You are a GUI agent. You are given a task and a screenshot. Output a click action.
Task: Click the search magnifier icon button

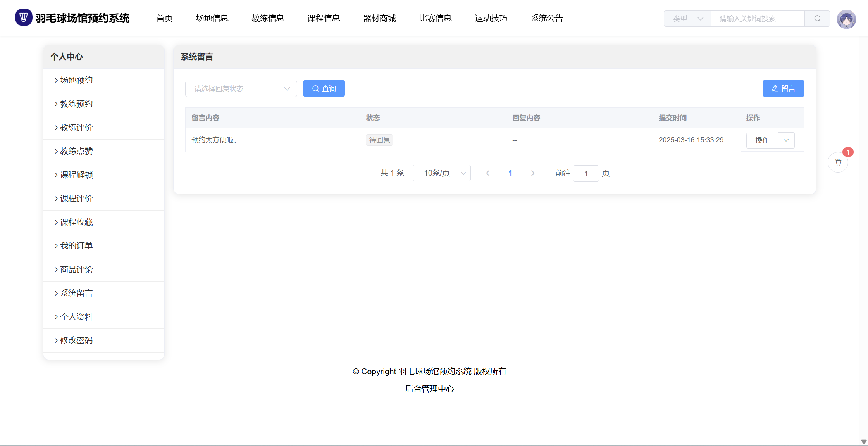click(817, 19)
